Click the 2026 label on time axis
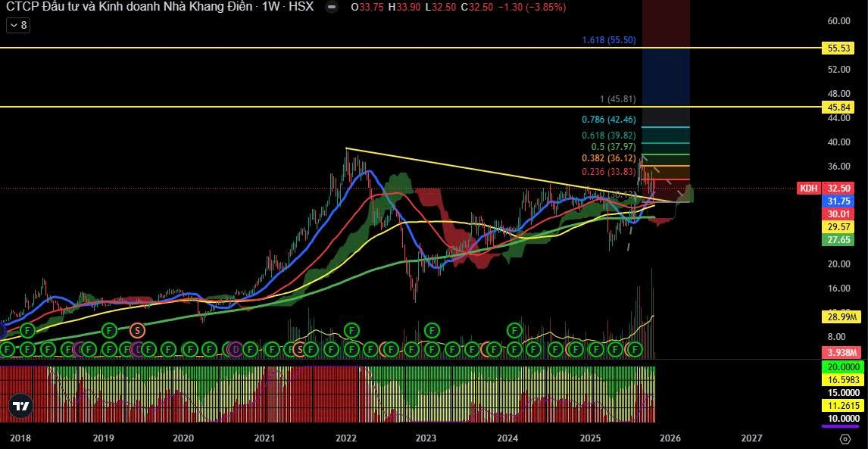This screenshot has width=868, height=449. click(671, 438)
